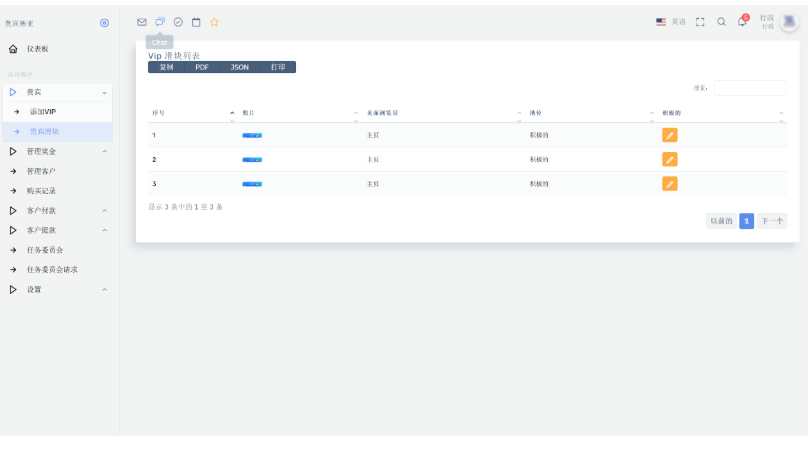Click the yellow star favorites icon
The height and width of the screenshot is (451, 808).
click(x=214, y=22)
